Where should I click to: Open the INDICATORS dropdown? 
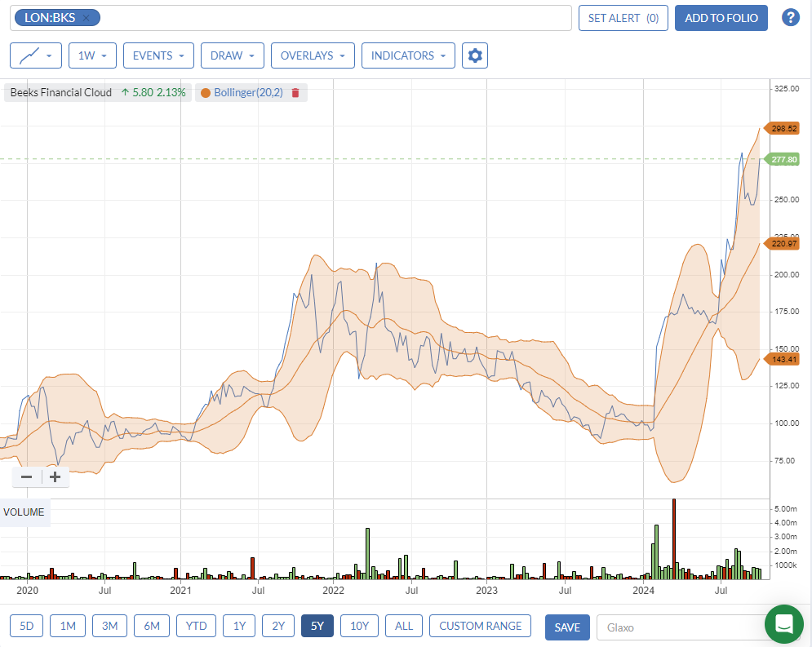408,55
